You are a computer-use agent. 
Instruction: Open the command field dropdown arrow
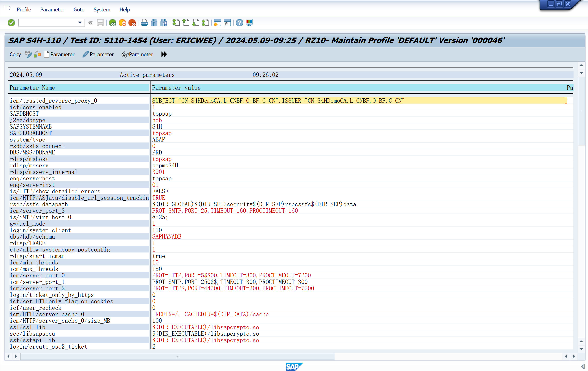click(x=80, y=23)
